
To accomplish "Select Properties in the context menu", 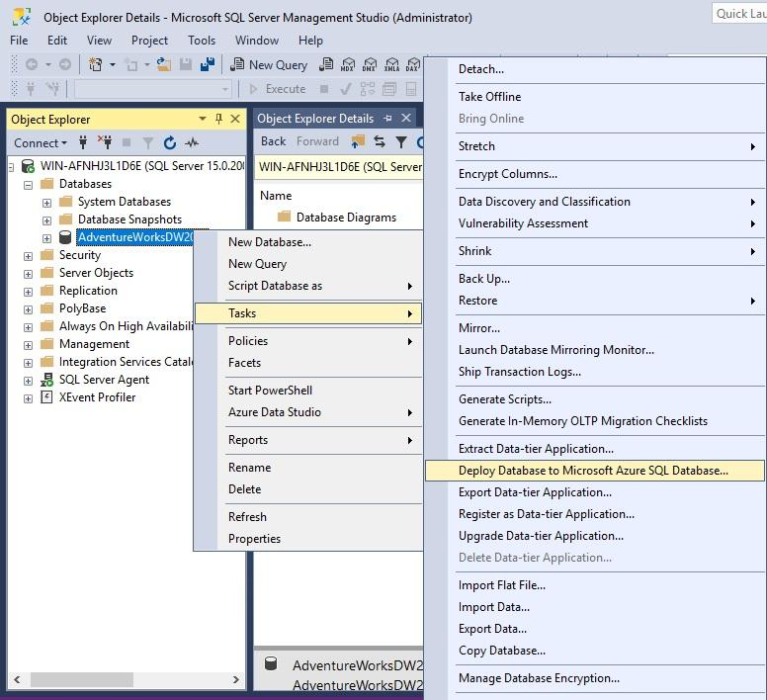I will click(308, 539).
